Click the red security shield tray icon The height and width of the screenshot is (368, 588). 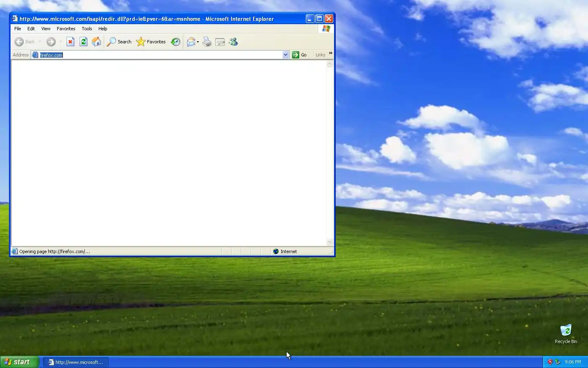pos(550,362)
